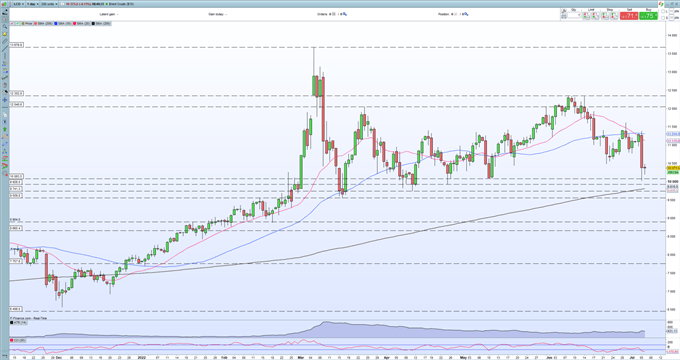680x360 pixels.
Task: Click the trash can delete-objects icon
Action: (5, 85)
